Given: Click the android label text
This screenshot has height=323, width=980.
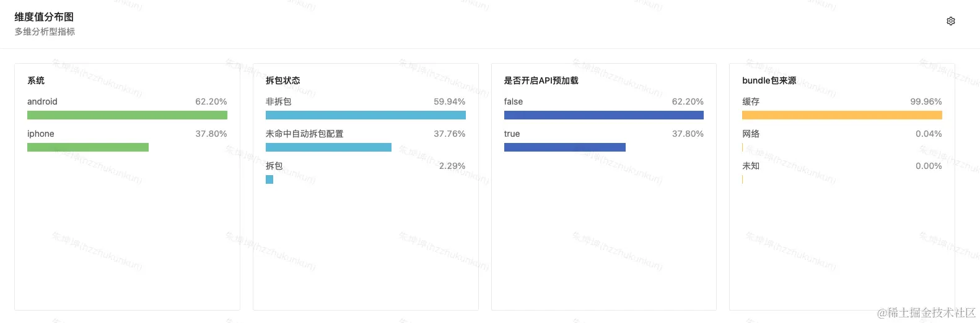Looking at the screenshot, I should click(x=42, y=101).
